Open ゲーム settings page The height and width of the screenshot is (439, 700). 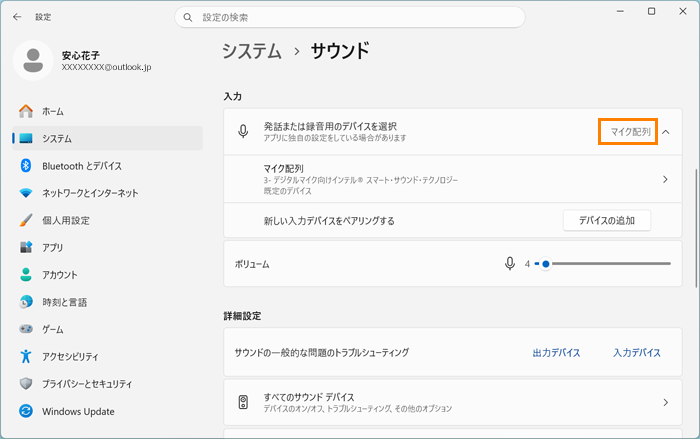click(x=107, y=329)
